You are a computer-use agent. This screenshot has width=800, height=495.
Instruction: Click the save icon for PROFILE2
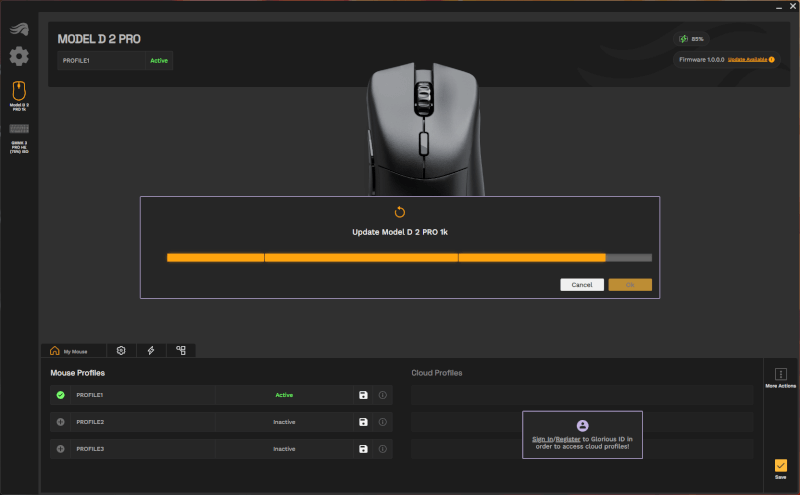pos(363,422)
